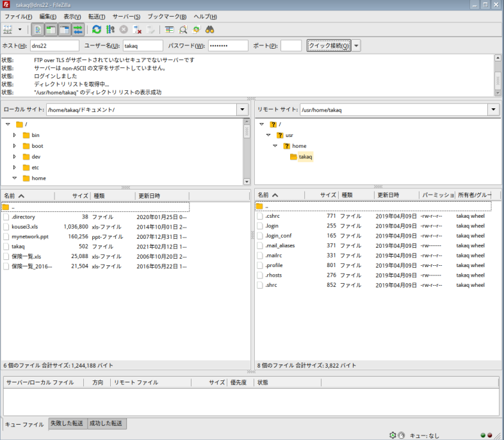Select remote file .login_conf
504x440 pixels.
click(373, 236)
